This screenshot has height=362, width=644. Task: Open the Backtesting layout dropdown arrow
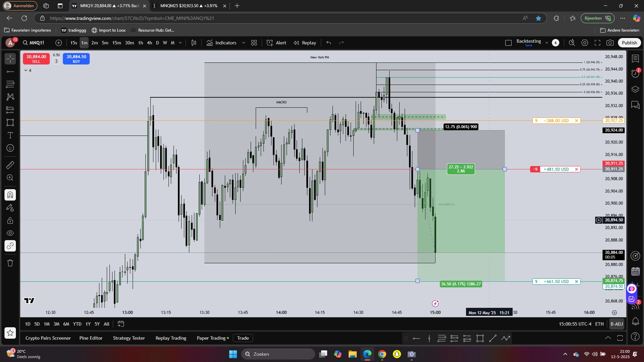547,43
